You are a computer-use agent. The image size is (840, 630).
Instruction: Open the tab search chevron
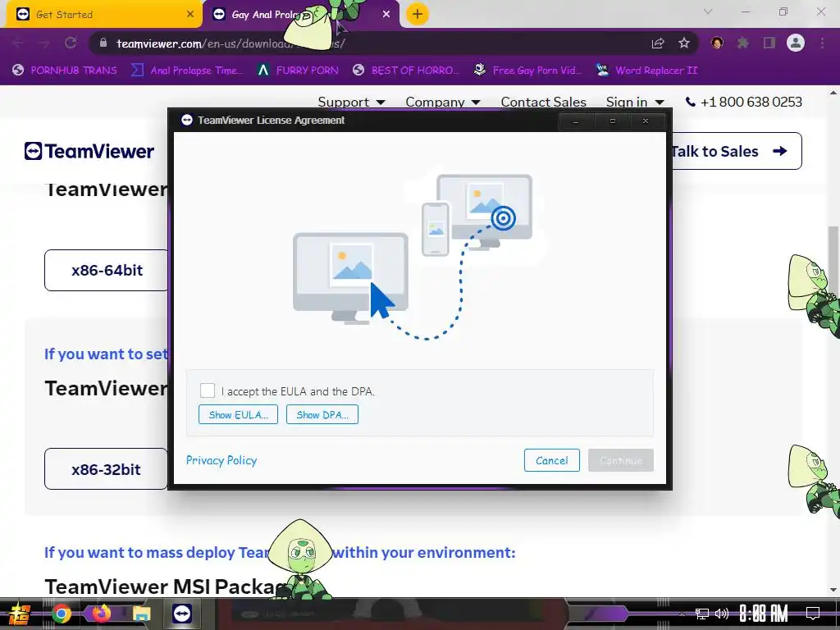(708, 11)
